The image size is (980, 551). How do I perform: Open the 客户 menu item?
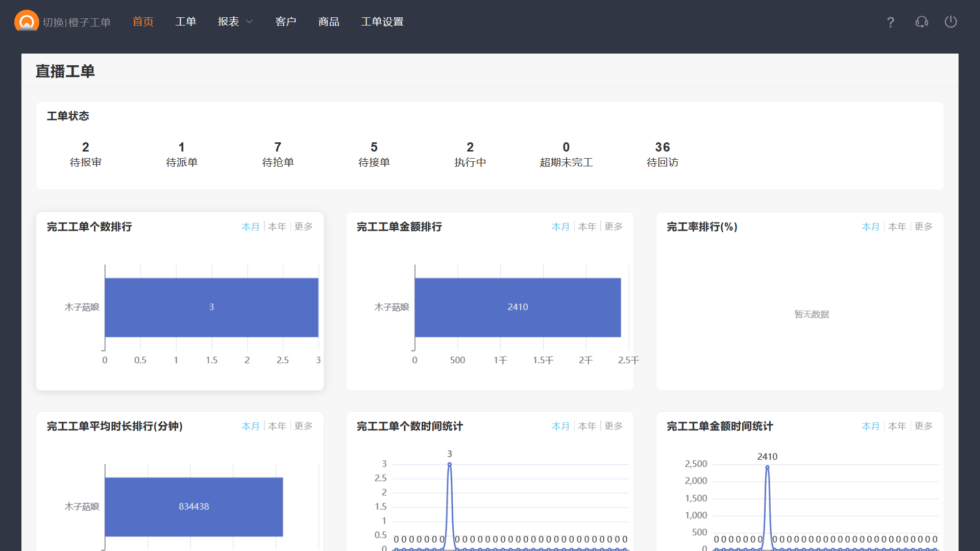pos(286,22)
